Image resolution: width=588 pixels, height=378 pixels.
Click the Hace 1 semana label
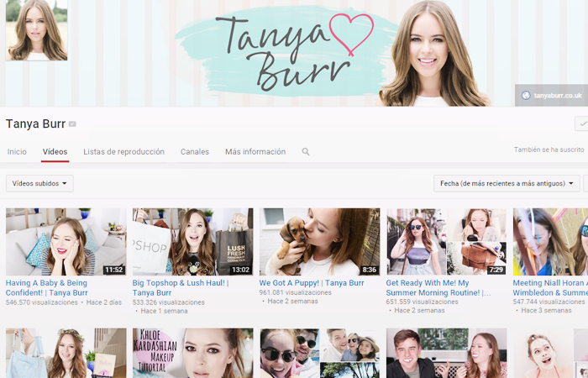165,311
